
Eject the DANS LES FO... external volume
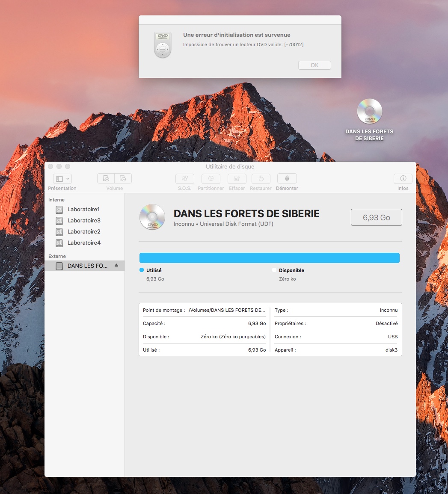coord(116,266)
